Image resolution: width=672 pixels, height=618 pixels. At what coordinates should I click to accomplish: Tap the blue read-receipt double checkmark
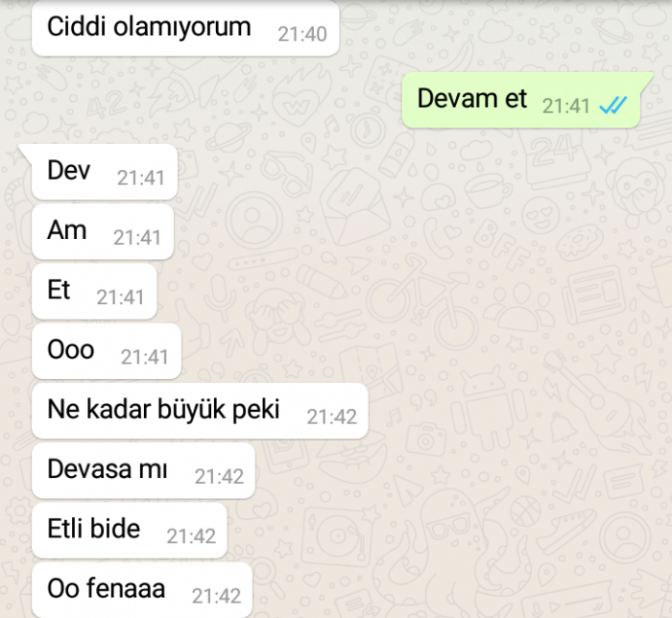click(613, 106)
